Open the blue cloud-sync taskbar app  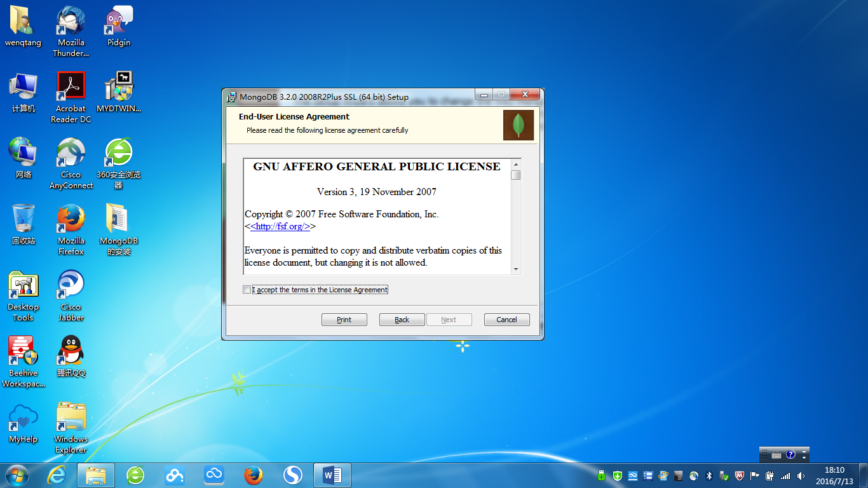click(214, 475)
